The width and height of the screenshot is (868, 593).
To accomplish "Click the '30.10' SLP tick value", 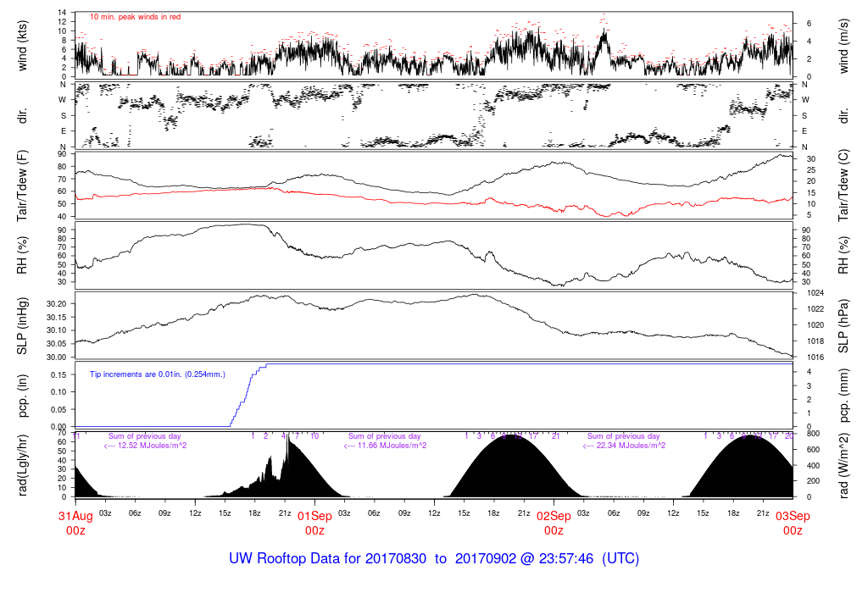I will 57,330.
